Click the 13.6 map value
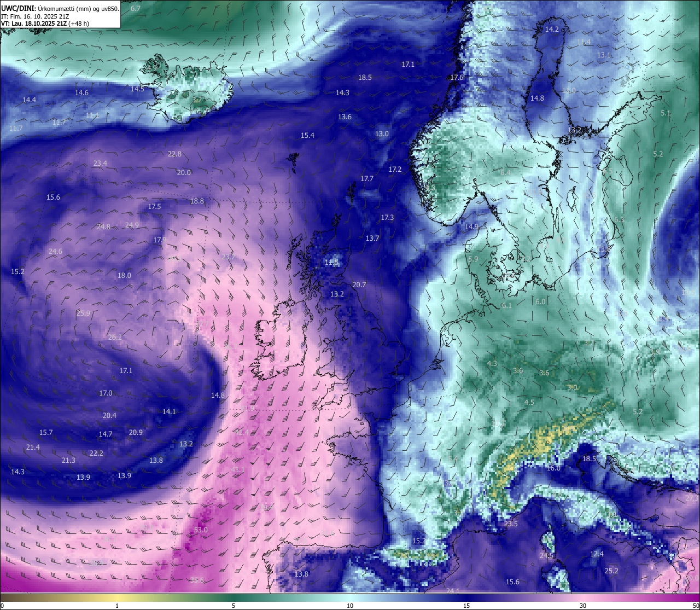The width and height of the screenshot is (700, 610). click(345, 117)
